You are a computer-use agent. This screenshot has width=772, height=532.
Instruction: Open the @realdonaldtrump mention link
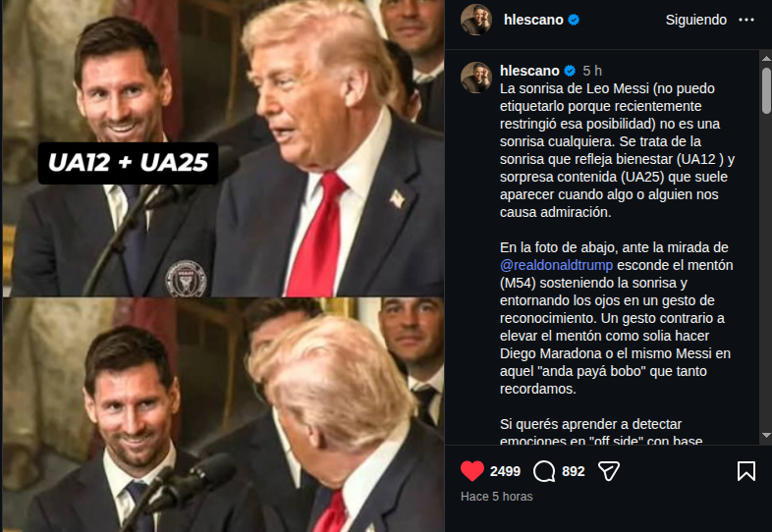(556, 265)
